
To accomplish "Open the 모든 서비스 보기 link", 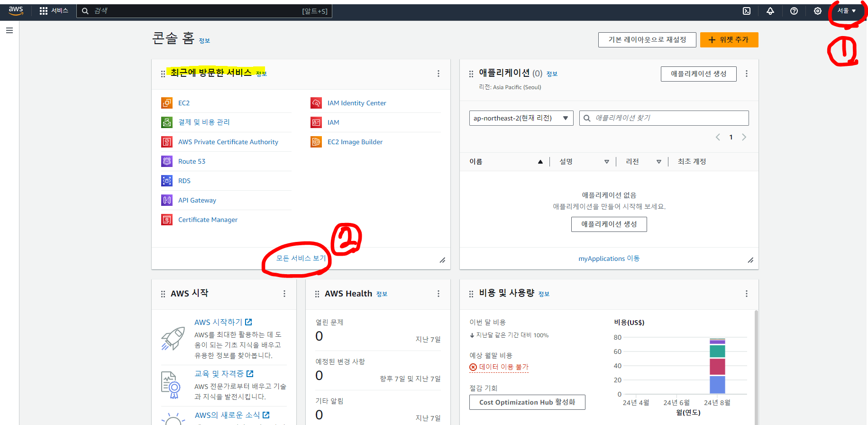I will tap(301, 259).
